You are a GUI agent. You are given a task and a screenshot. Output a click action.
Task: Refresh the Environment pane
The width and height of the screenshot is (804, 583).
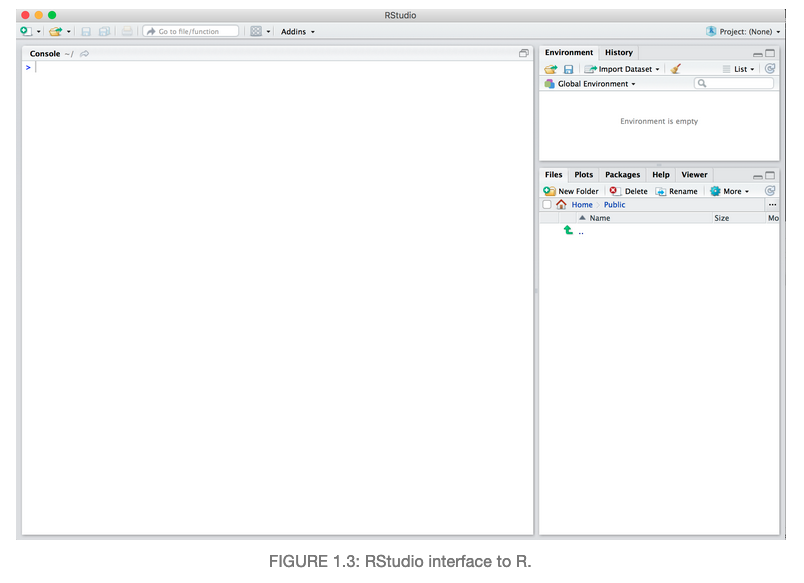(770, 68)
